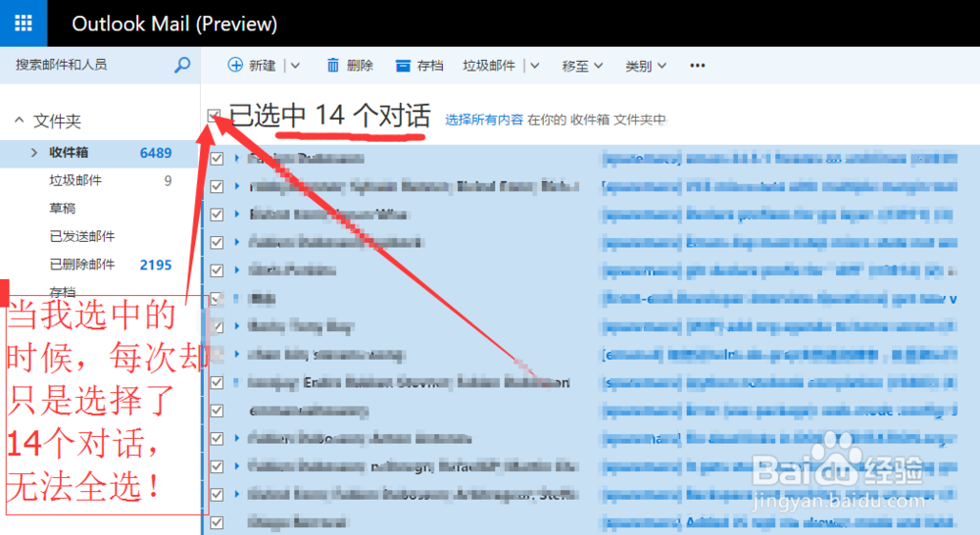The height and width of the screenshot is (535, 980).
Task: Uncheck the third message checkbox
Action: pos(217,215)
